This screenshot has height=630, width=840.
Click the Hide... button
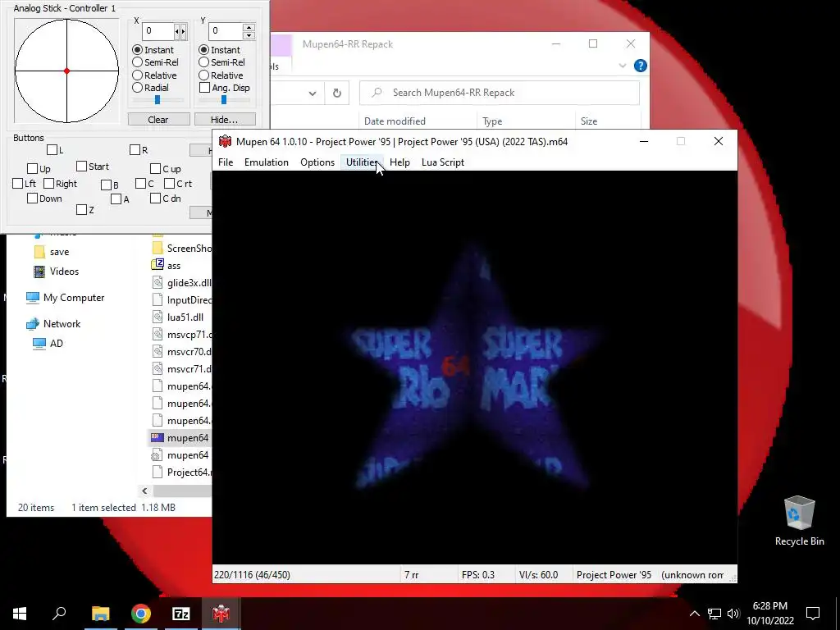pos(225,120)
